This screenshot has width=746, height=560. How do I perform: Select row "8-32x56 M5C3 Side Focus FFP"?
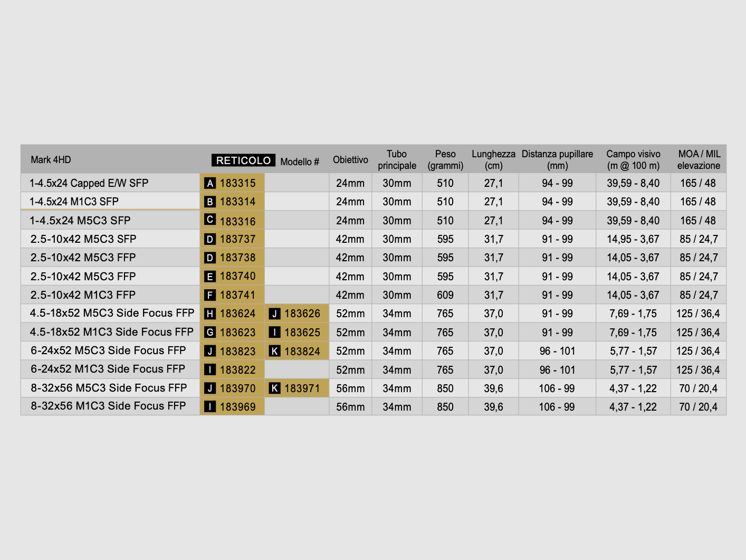click(374, 388)
